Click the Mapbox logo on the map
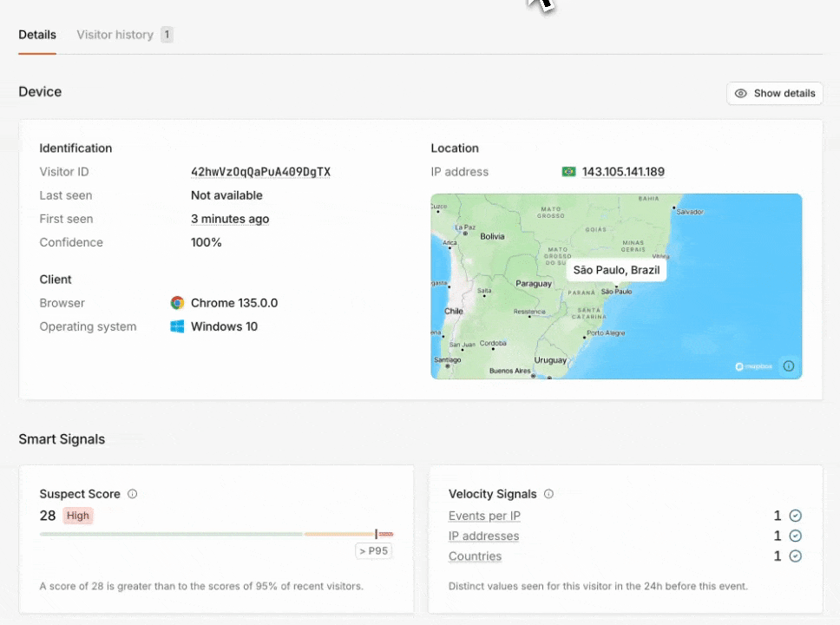This screenshot has width=840, height=625. pos(752,366)
